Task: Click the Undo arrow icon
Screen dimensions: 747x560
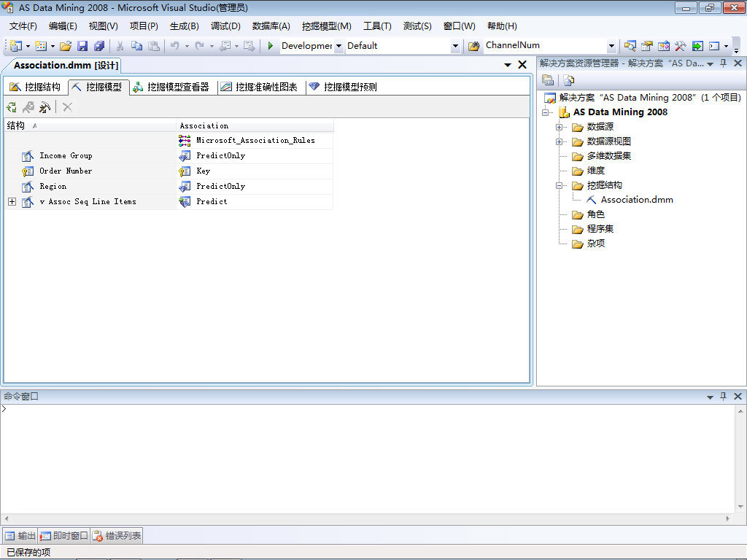Action: 175,46
